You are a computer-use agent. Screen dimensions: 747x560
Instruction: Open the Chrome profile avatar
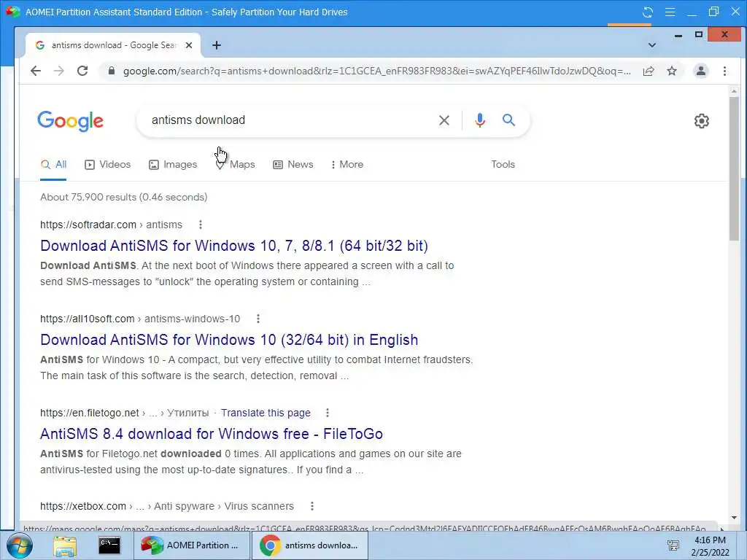701,71
